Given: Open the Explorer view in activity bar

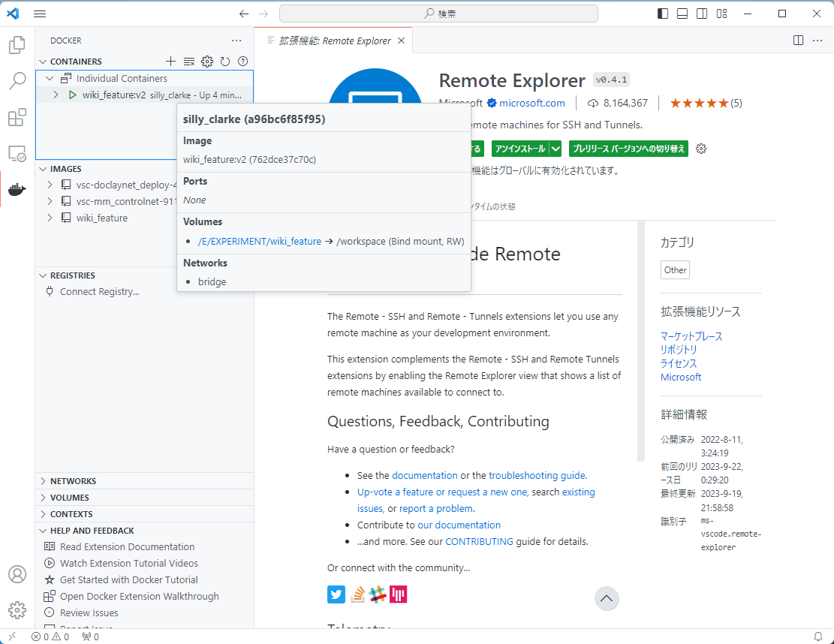Looking at the screenshot, I should click(x=17, y=45).
